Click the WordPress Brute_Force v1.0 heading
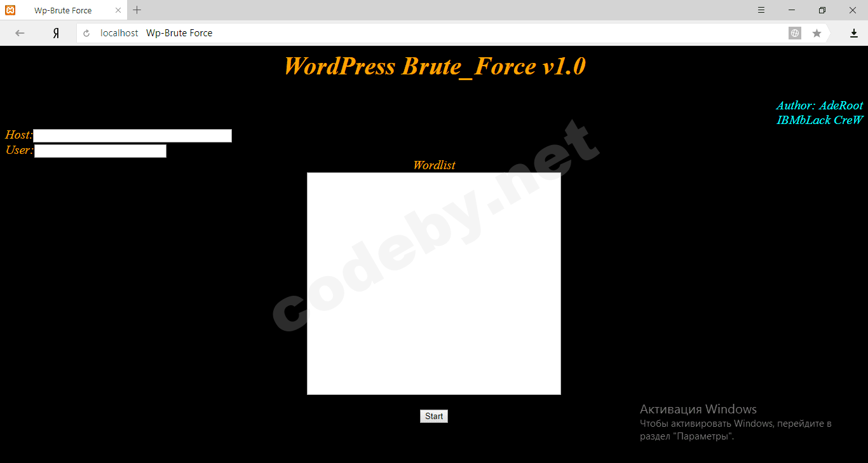 point(435,66)
